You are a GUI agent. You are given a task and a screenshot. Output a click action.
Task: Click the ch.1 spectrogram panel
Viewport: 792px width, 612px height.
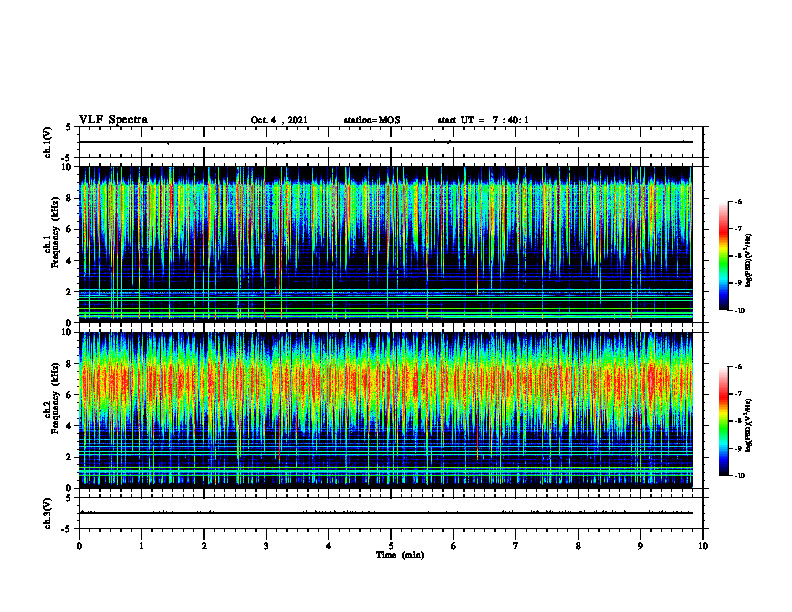(x=386, y=244)
